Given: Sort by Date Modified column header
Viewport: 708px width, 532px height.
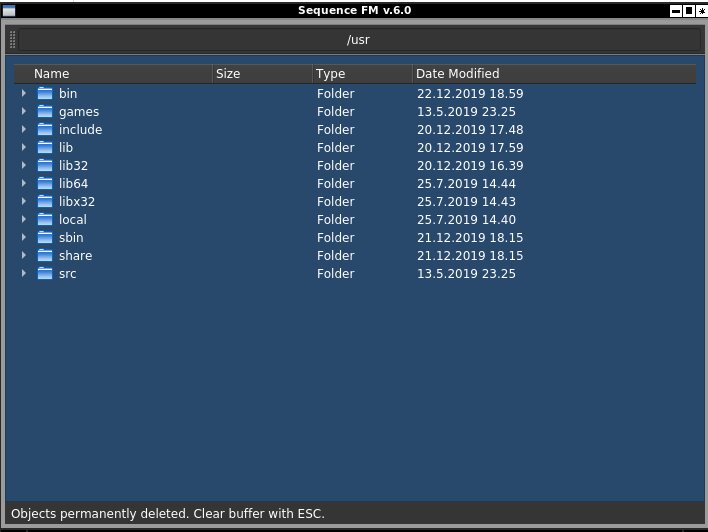Looking at the screenshot, I should [554, 74].
